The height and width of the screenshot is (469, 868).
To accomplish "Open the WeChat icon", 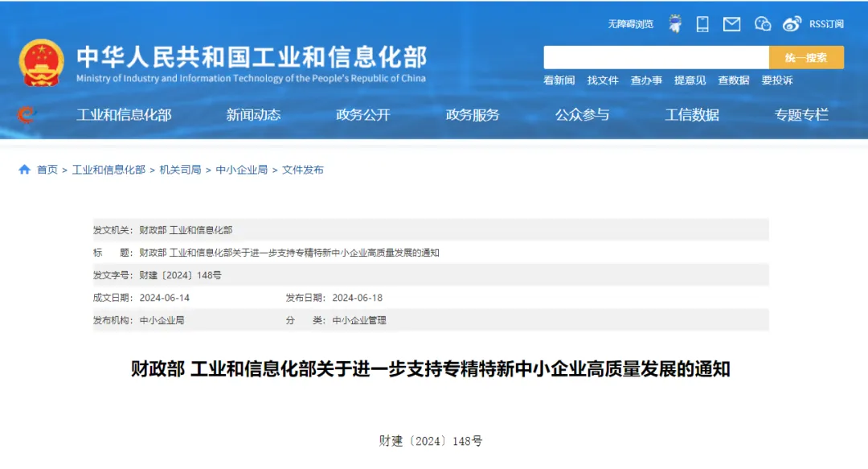I will click(762, 24).
